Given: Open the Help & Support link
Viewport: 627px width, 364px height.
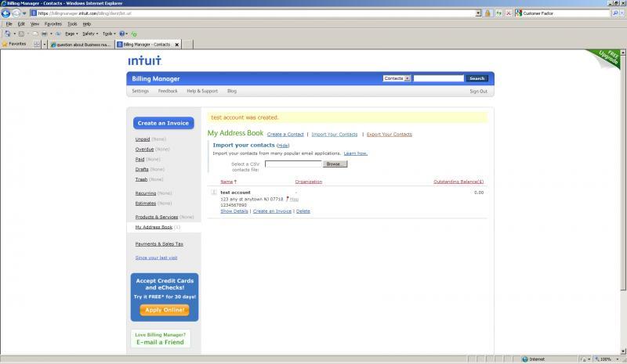Looking at the screenshot, I should (x=202, y=91).
